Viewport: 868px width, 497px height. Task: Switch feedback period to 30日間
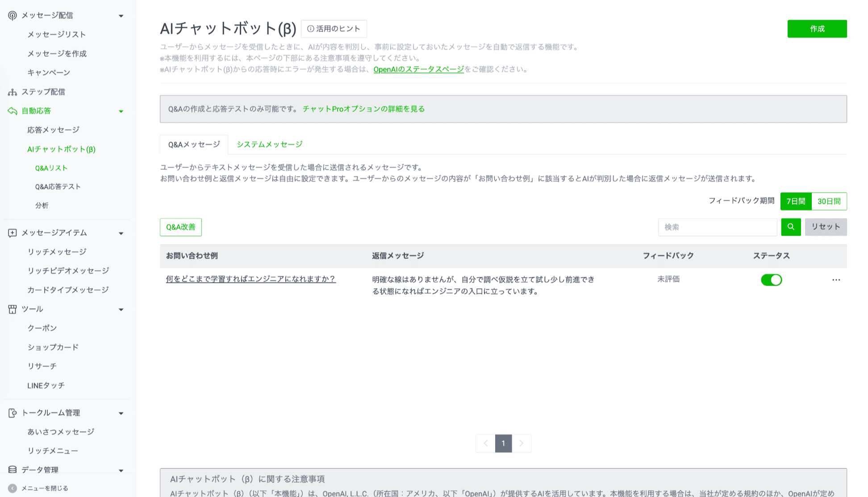tap(829, 201)
